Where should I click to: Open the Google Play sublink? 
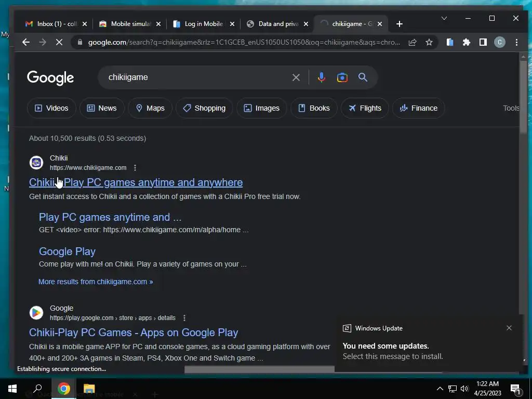(x=67, y=251)
